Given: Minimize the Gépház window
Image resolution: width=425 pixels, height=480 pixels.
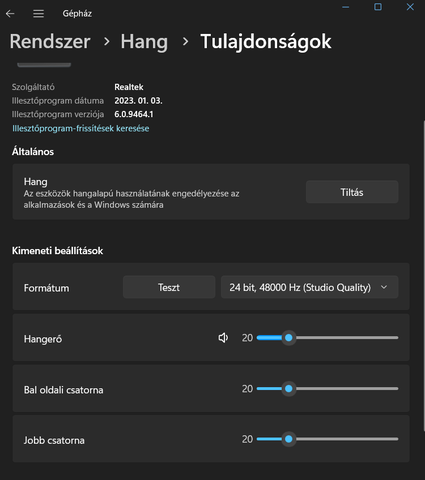Looking at the screenshot, I should 346,7.
